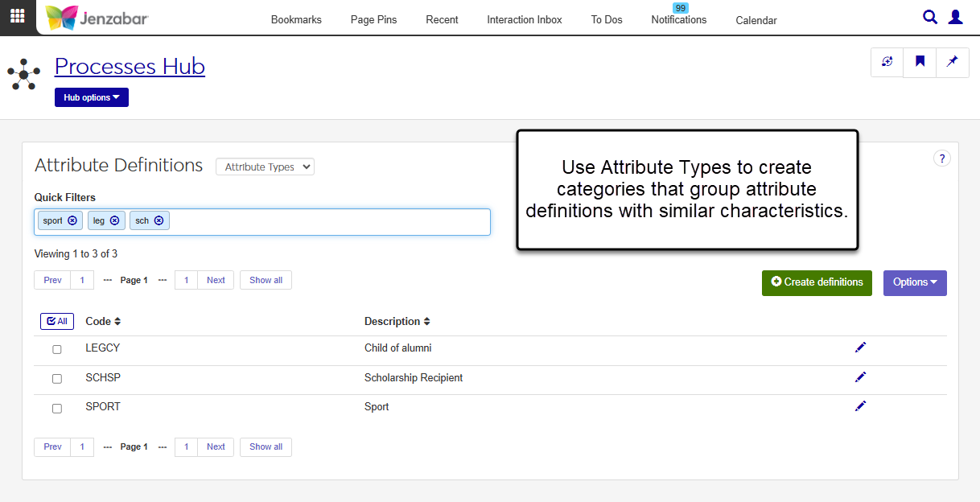Edit the LEGCY definition pencil icon

coord(860,348)
